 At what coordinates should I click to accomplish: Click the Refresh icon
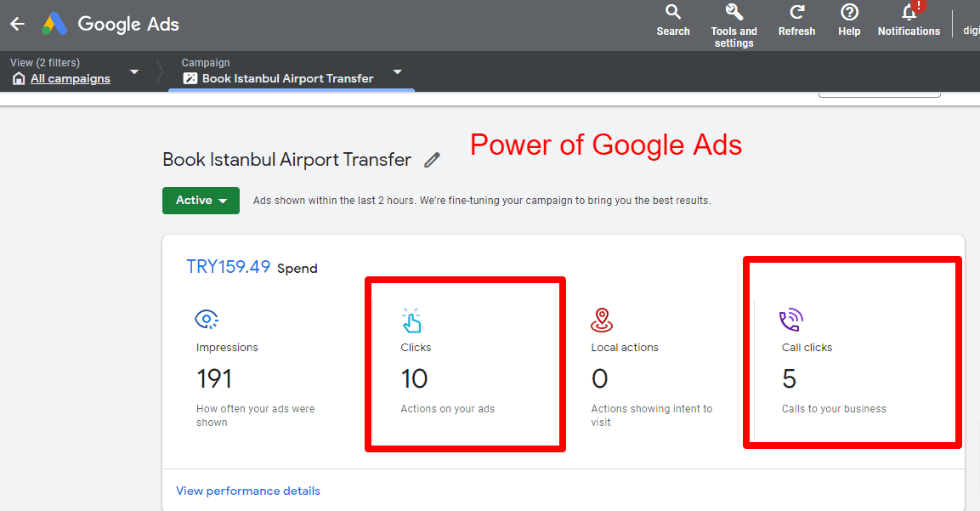pyautogui.click(x=796, y=12)
